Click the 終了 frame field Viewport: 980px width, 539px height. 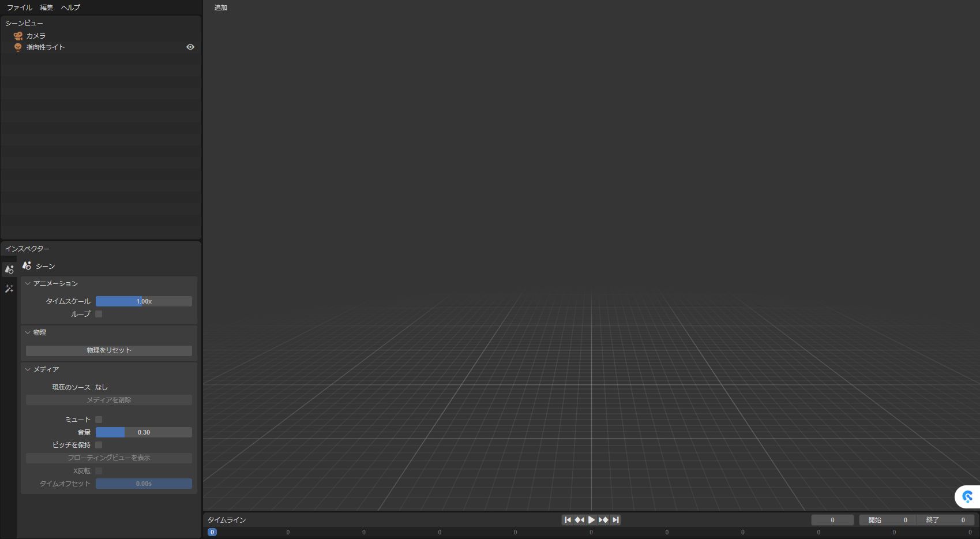(x=945, y=520)
